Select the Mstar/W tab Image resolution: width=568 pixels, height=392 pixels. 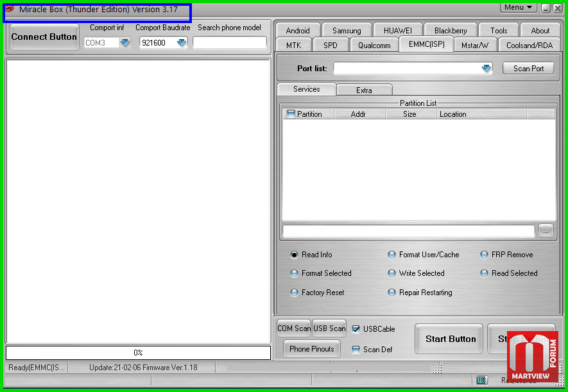coord(474,46)
